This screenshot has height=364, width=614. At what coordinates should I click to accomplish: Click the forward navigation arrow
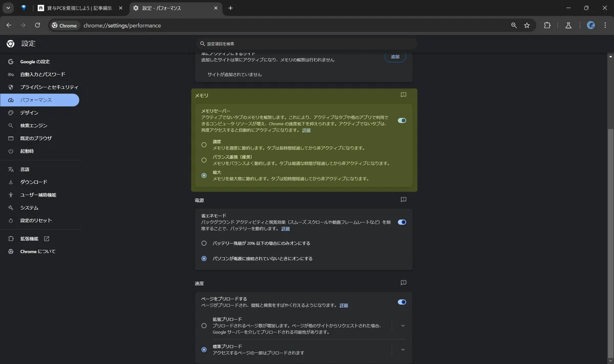click(x=23, y=25)
